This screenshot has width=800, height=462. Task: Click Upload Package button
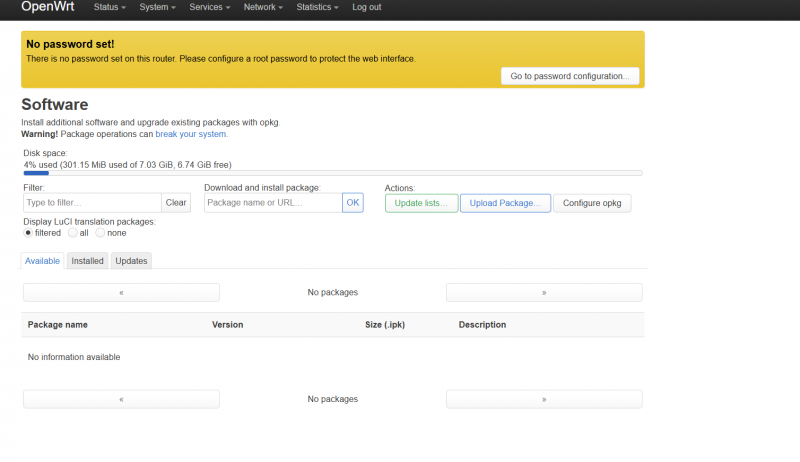[x=505, y=203]
